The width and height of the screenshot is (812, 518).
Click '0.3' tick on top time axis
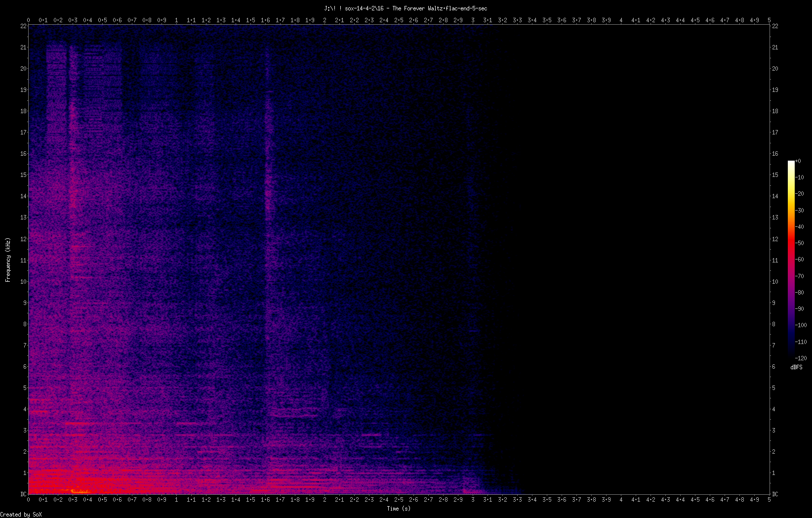coord(73,20)
